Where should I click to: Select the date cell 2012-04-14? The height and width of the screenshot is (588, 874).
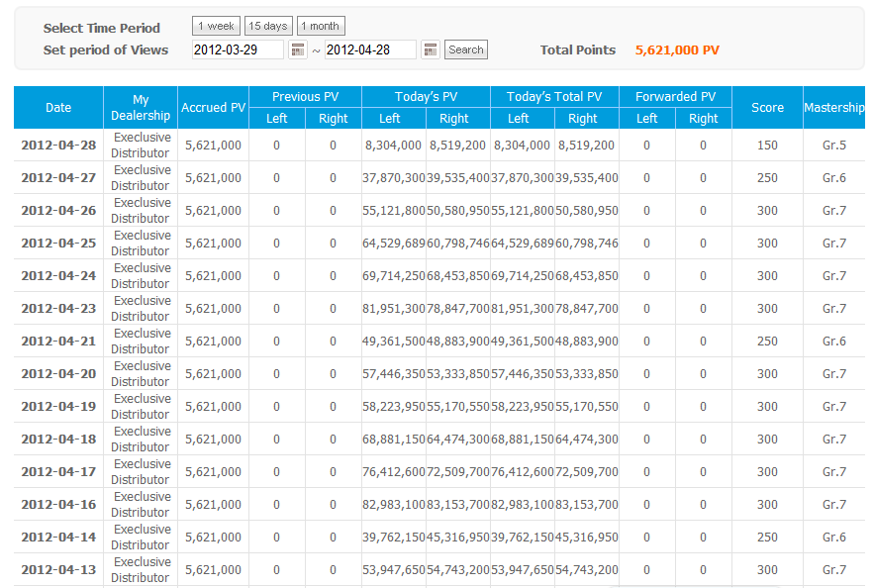click(x=58, y=538)
